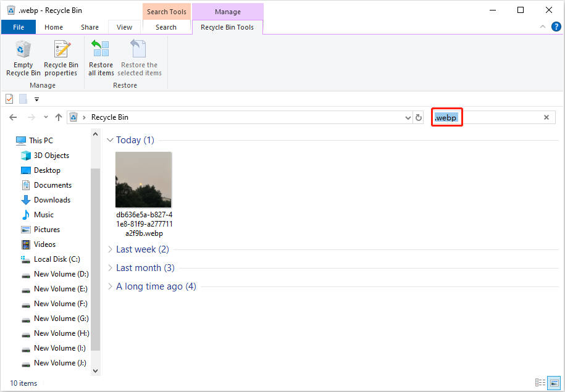
Task: Go up one level with the up arrow
Action: pos(59,117)
